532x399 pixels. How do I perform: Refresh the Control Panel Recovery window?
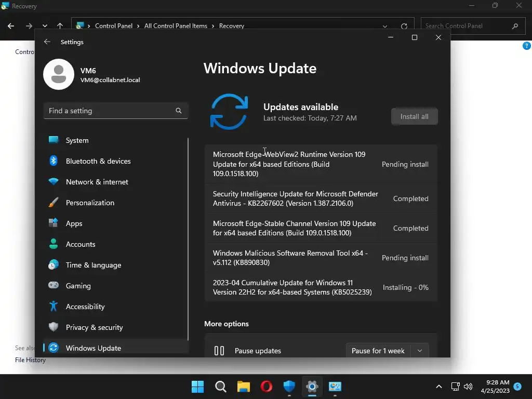click(404, 26)
